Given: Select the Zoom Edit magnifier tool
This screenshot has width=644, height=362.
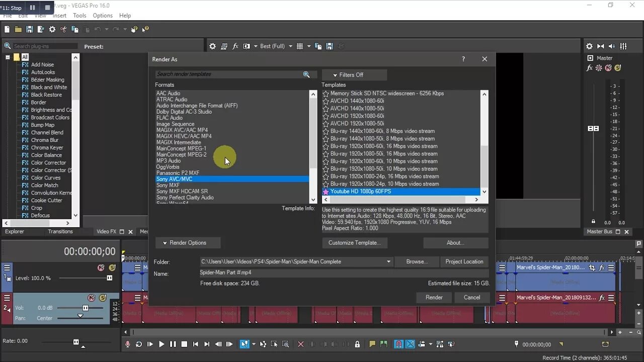Looking at the screenshot, I should (285, 344).
